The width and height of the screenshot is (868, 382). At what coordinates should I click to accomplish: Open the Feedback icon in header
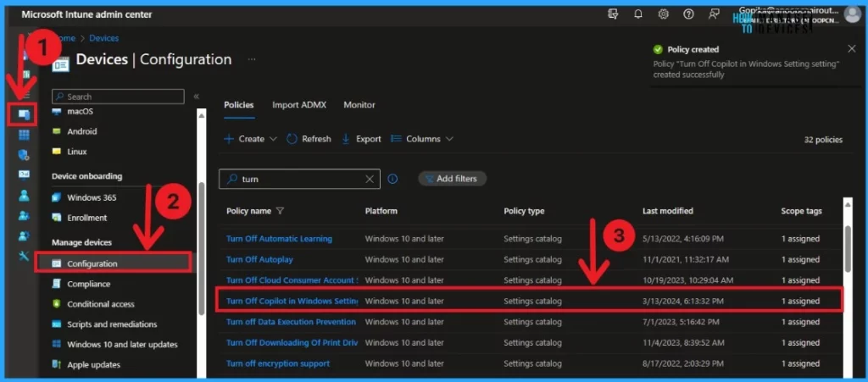pyautogui.click(x=714, y=14)
